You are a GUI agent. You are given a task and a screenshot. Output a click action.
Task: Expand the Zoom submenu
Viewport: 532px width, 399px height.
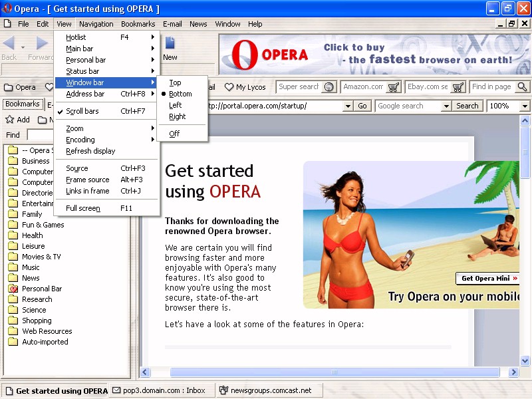pyautogui.click(x=107, y=128)
